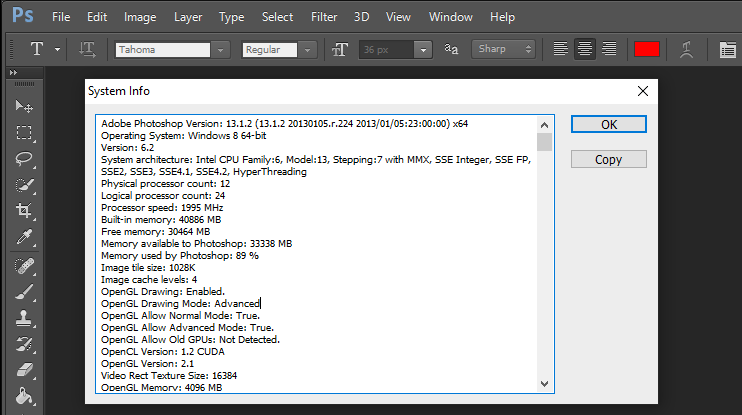
Task: Click the 'Free memory: 30464 MB' line
Action: 155,232
